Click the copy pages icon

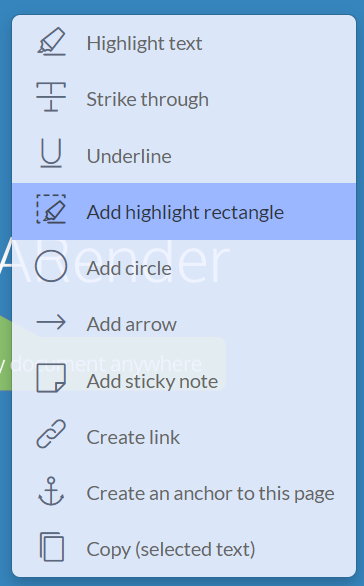click(52, 547)
